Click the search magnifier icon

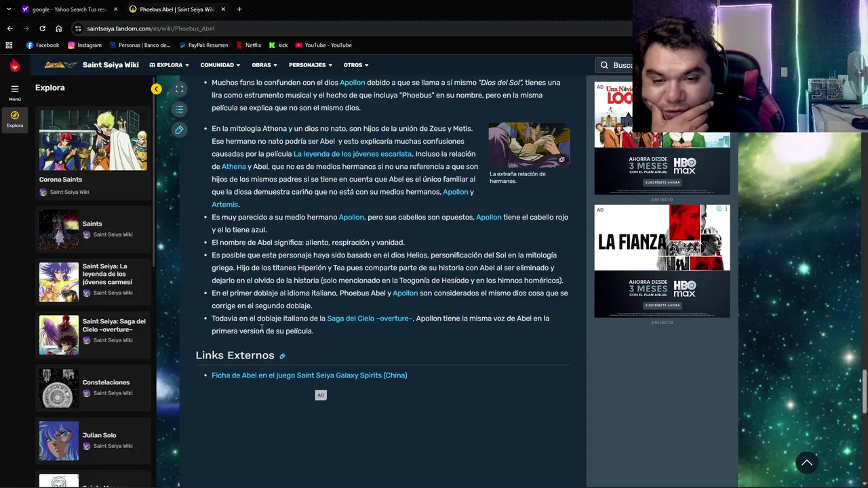(x=604, y=65)
